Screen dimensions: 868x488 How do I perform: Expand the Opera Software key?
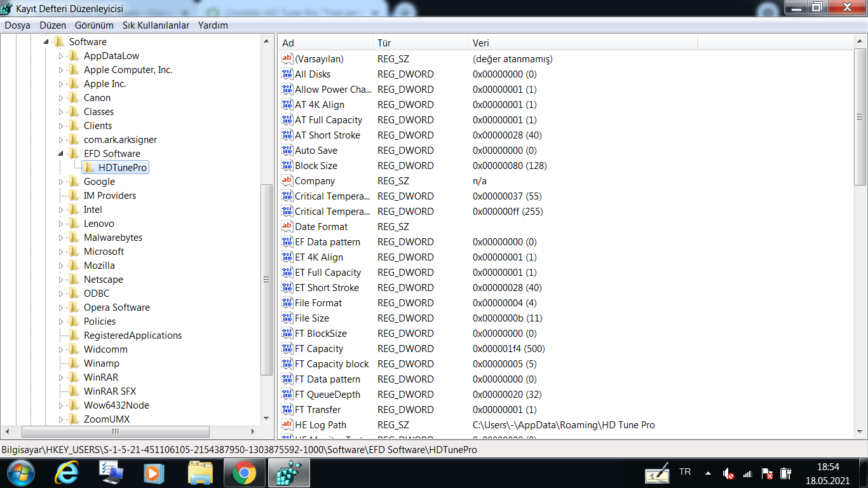tap(62, 308)
